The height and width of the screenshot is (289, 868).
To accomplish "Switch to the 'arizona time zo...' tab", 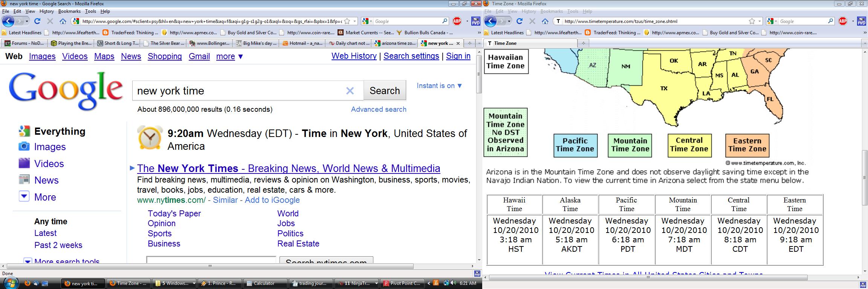I will (394, 43).
